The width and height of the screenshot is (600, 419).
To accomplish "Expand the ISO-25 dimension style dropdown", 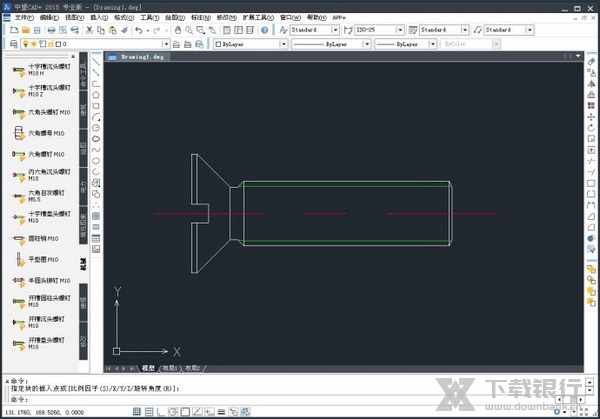I will point(400,30).
